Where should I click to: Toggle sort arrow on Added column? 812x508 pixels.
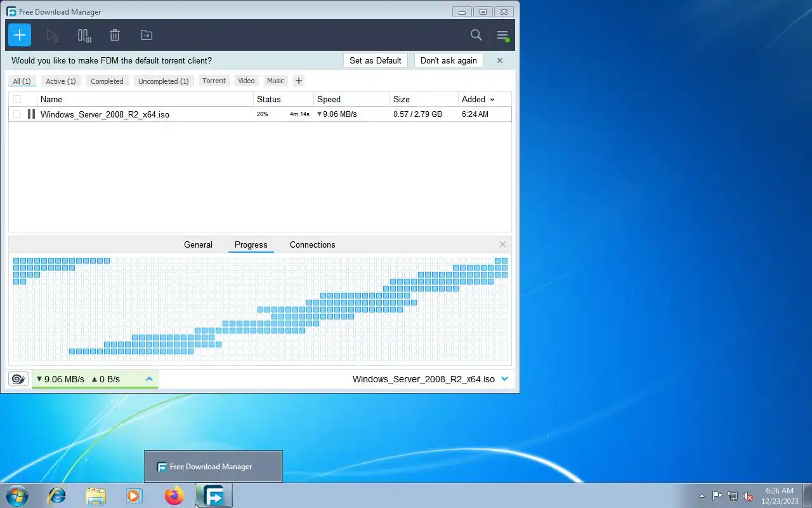492,100
